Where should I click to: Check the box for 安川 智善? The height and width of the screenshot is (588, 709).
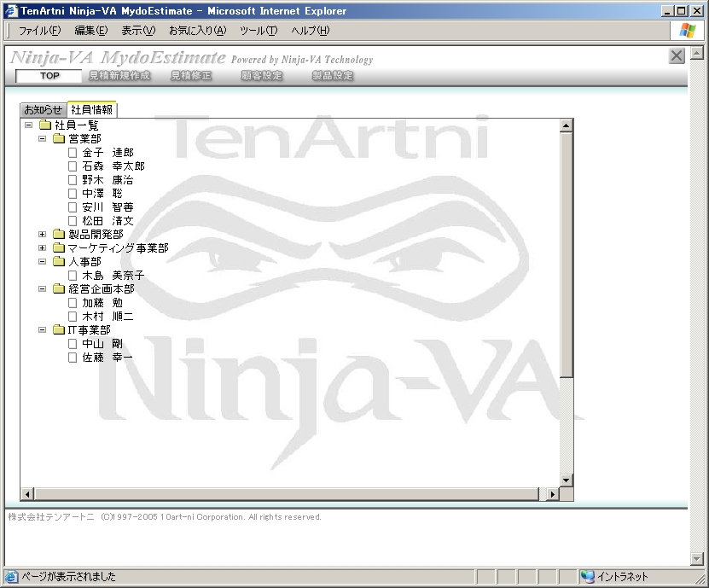[73, 207]
